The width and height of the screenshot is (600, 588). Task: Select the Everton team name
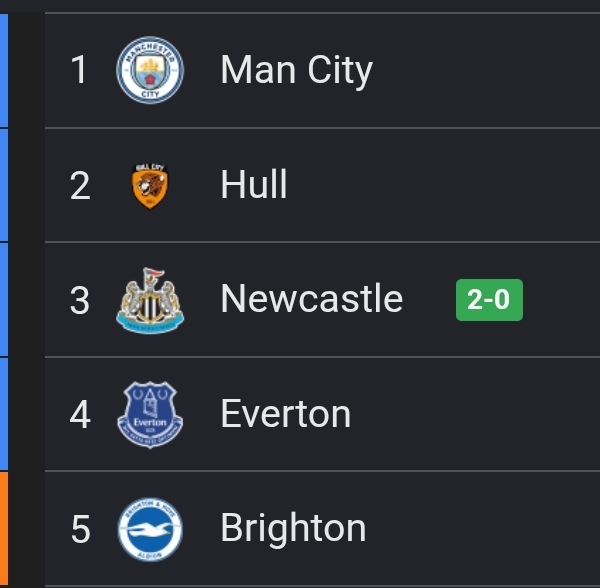[x=286, y=414]
